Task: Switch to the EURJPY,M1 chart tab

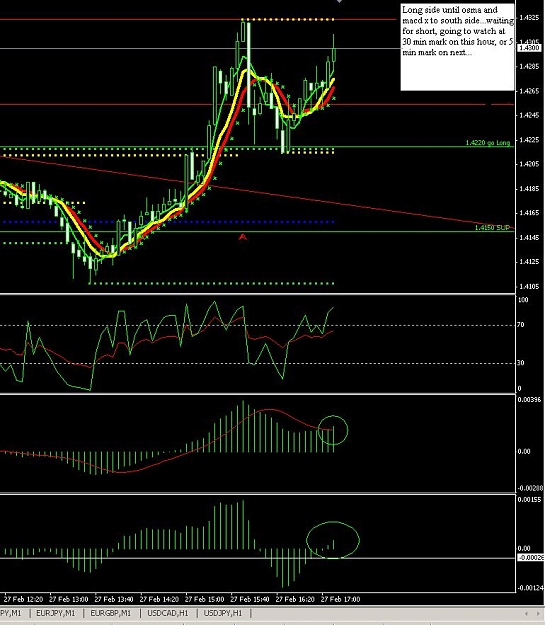Action: click(x=55, y=613)
